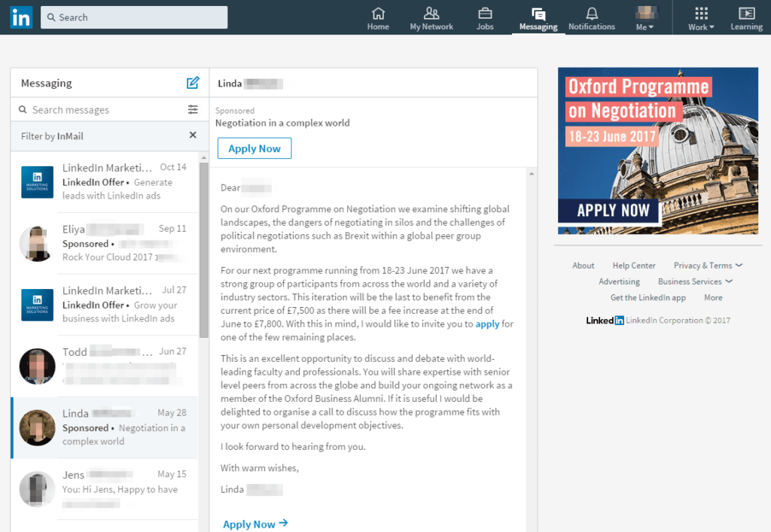The width and height of the screenshot is (771, 532).
Task: Open the About footer link
Action: tap(584, 266)
